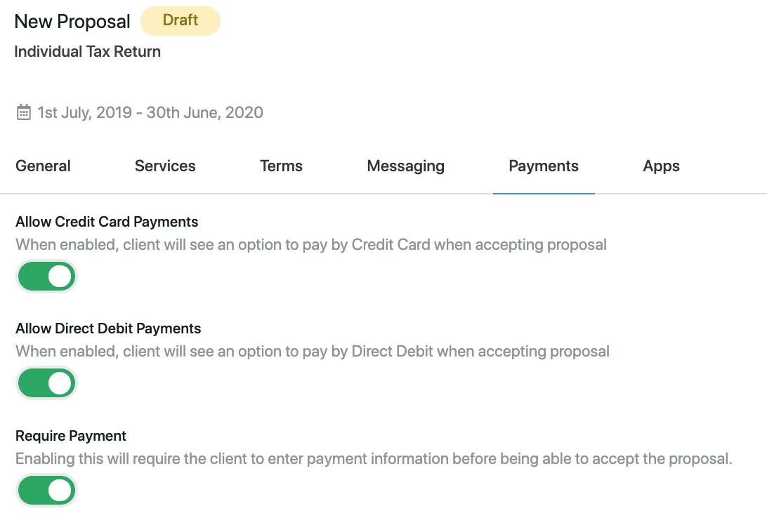This screenshot has height=532, width=767.
Task: Open the Services tab
Action: click(165, 166)
